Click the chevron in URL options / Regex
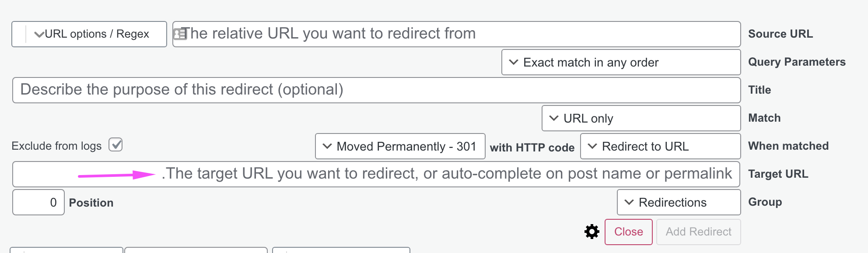 (39, 34)
